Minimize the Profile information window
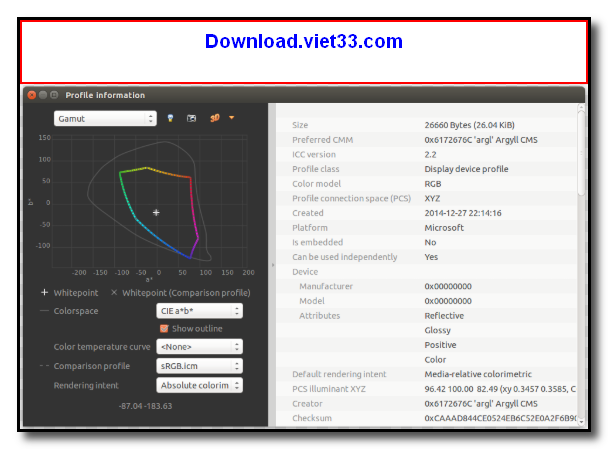The height and width of the screenshot is (449, 608). (43, 95)
